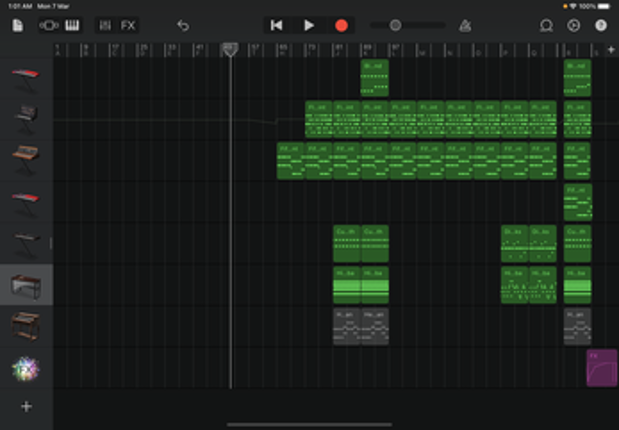Viewport: 619px width, 430px height.
Task: Click the playhead marker on the ruler
Action: click(x=230, y=49)
